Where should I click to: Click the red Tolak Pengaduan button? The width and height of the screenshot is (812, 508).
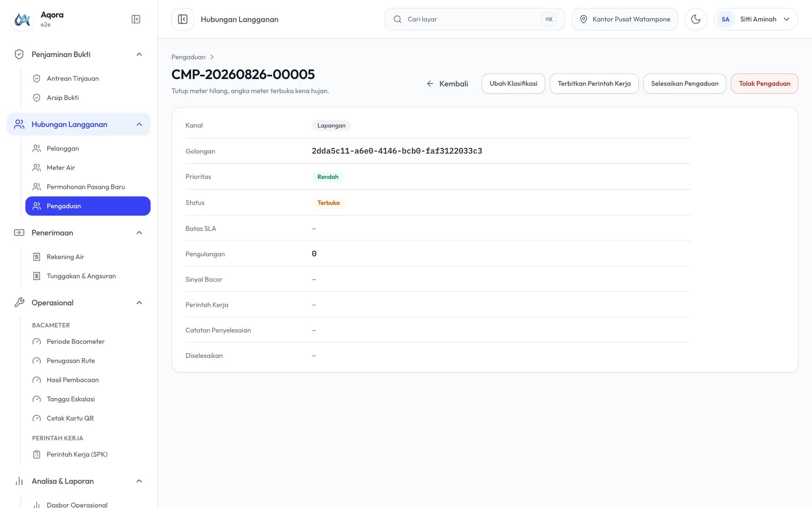[764, 84]
